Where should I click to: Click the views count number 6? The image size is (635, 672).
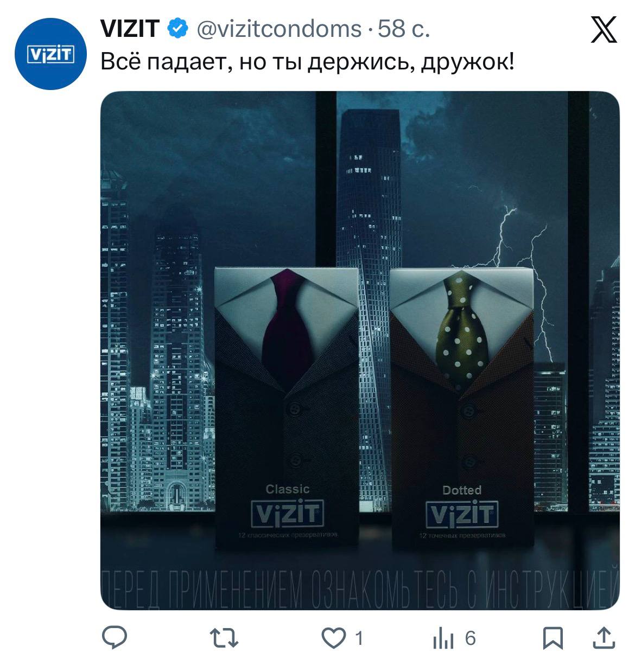(x=470, y=638)
